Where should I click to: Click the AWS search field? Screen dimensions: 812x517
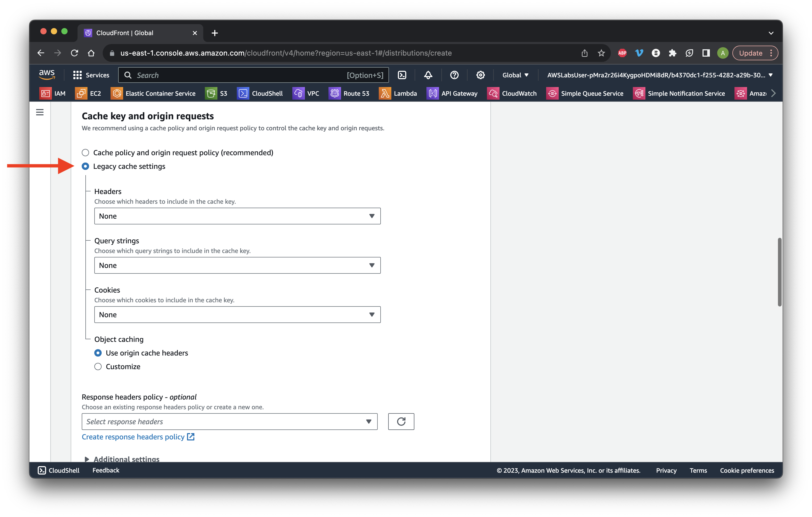tap(253, 75)
